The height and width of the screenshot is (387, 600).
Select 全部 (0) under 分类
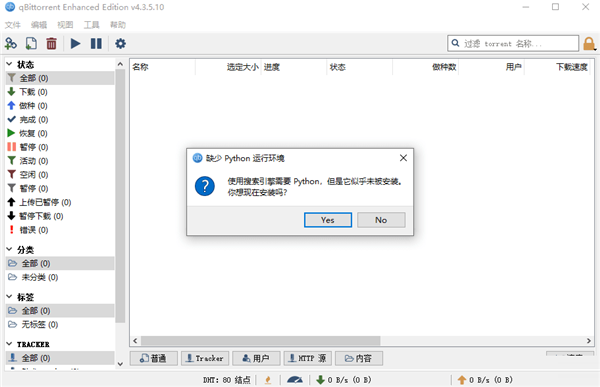tap(60, 263)
